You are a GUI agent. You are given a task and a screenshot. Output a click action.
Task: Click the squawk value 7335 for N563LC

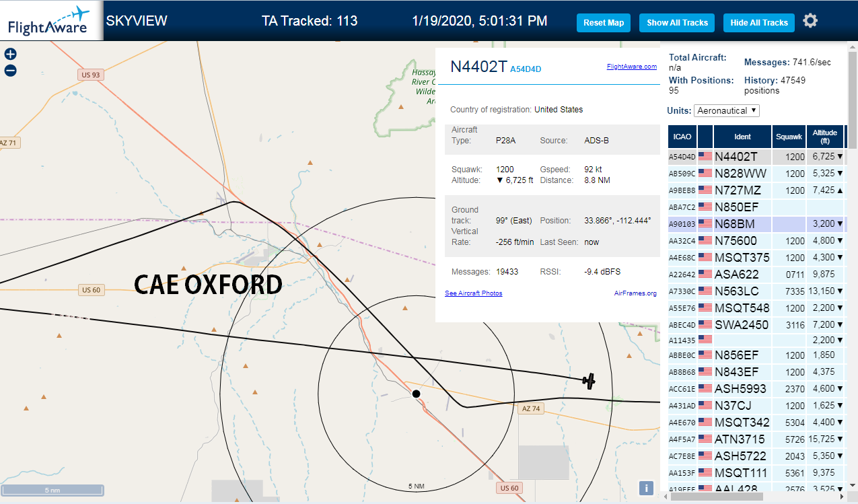pos(795,291)
